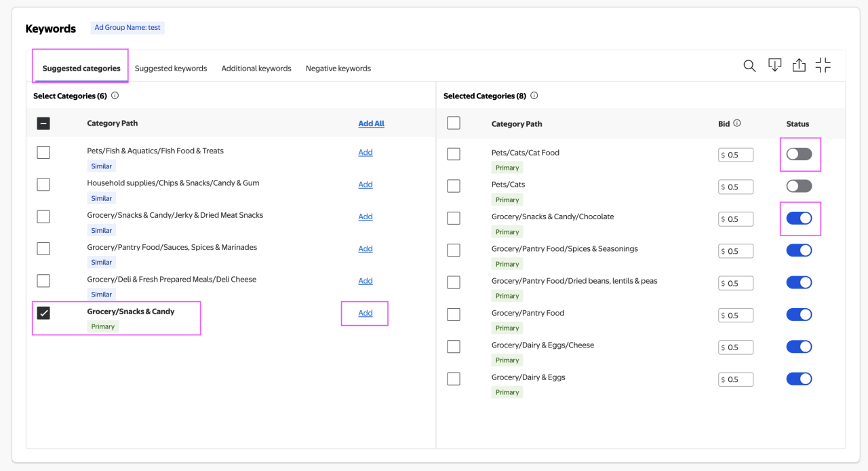Check Household supplies/Chips & Snacks/Candy & Gum checkbox
Screen dimensions: 868x471
point(43,184)
